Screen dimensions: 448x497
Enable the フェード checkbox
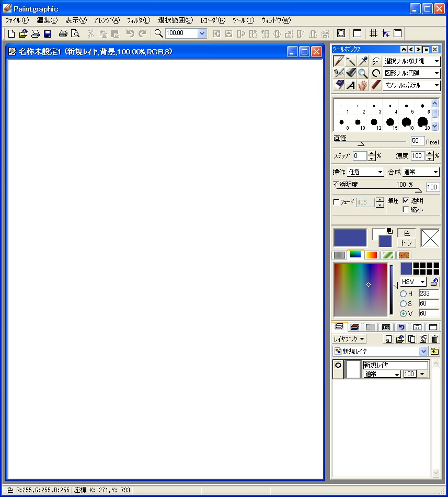click(x=336, y=202)
